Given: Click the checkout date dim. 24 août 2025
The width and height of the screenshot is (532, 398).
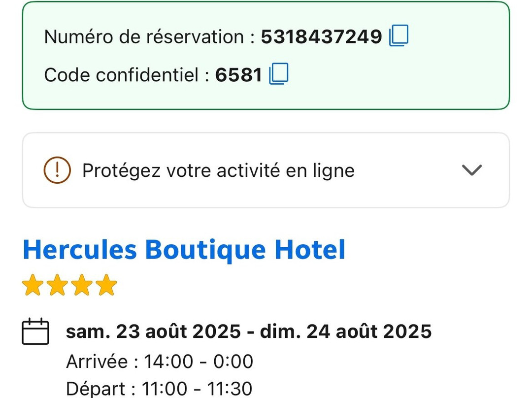Looking at the screenshot, I should [345, 332].
